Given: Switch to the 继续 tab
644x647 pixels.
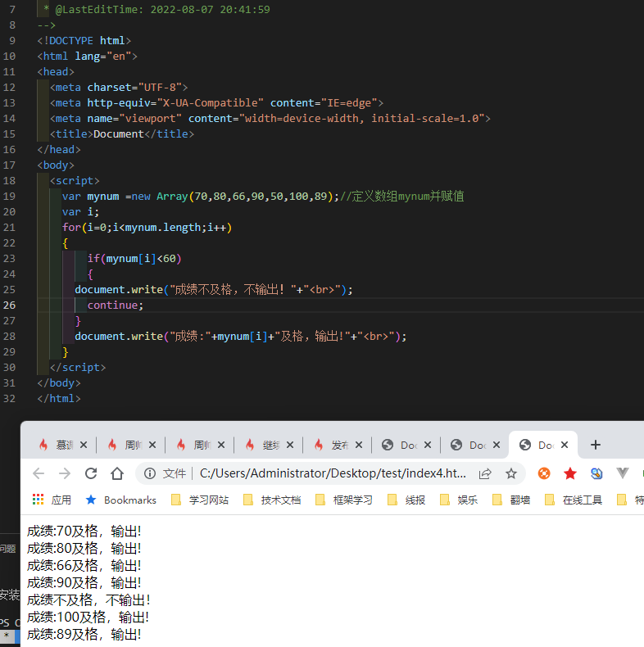Looking at the screenshot, I should (263, 445).
